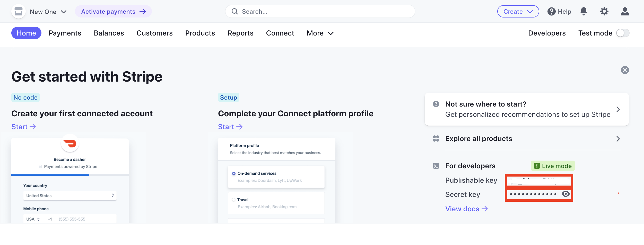This screenshot has height=245, width=644.
Task: Dismiss the Get started panel with the X icon
Action: point(625,70)
